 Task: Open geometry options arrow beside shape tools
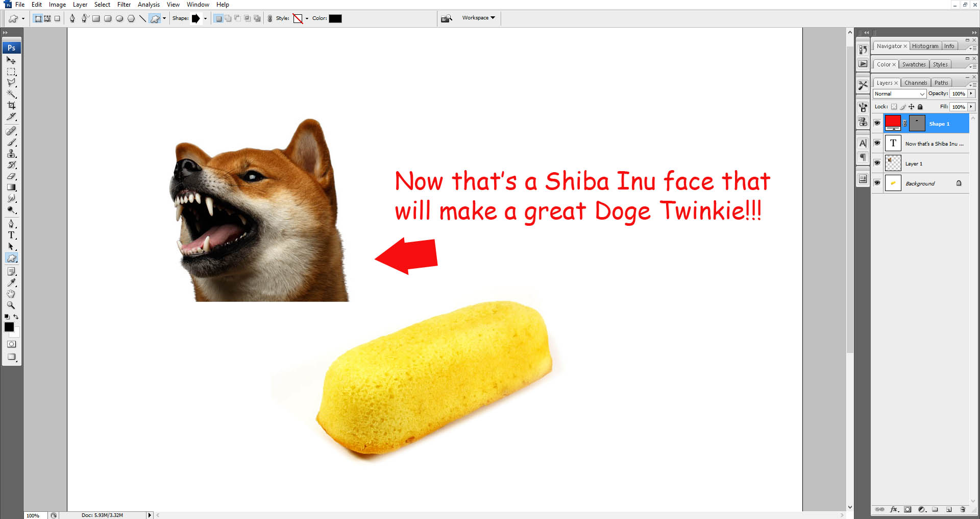[164, 18]
